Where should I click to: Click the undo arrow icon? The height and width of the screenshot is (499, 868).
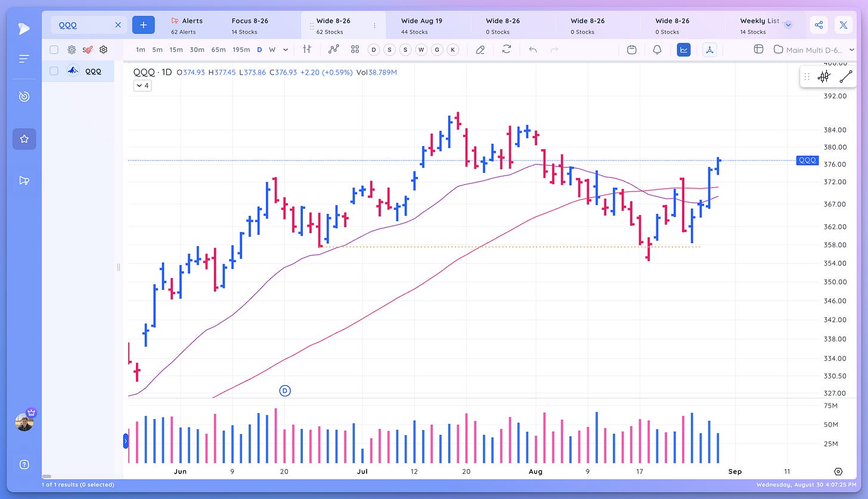[x=533, y=49]
